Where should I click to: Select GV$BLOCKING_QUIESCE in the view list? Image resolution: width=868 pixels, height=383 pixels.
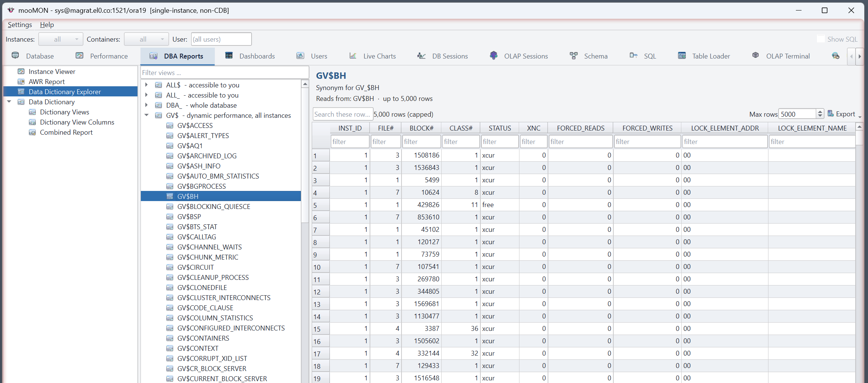214,206
